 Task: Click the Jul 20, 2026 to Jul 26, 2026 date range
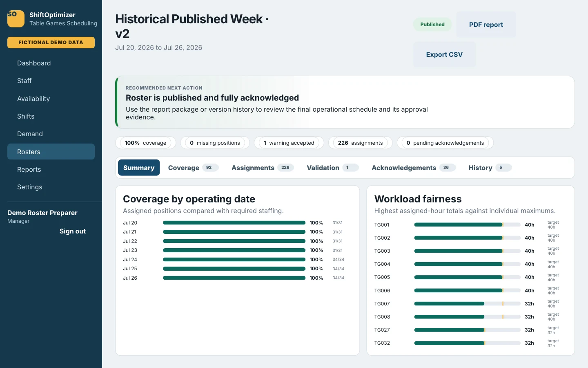(158, 47)
